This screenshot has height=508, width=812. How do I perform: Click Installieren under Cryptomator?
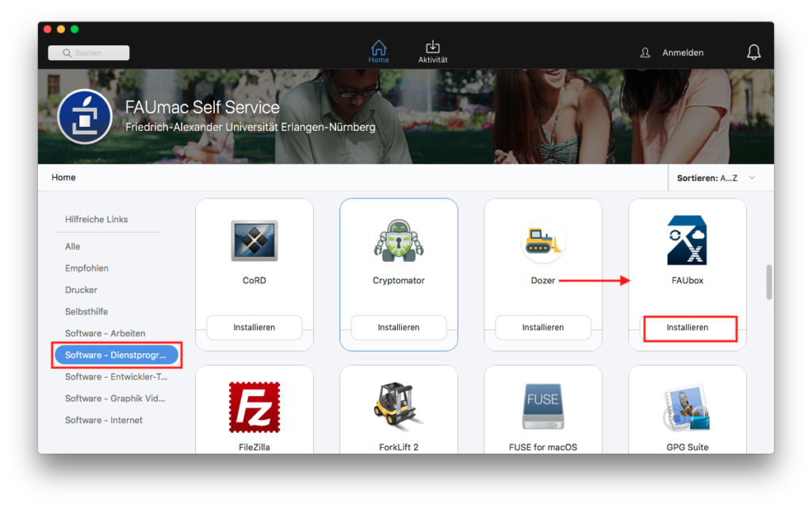tap(398, 327)
